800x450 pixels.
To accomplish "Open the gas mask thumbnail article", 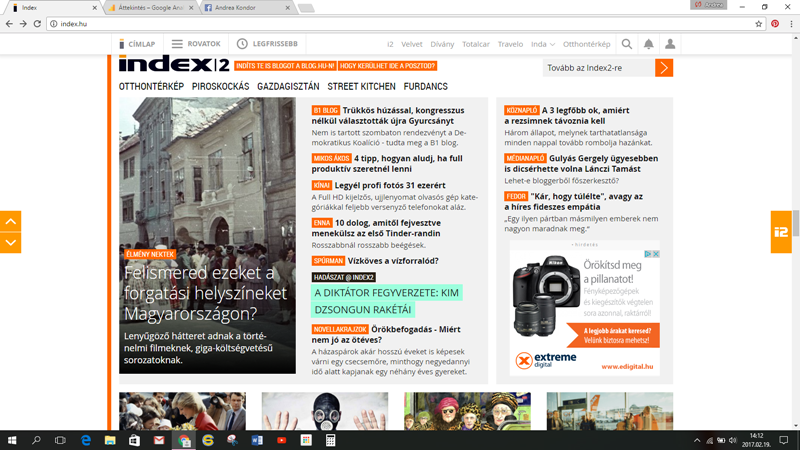I will (x=325, y=411).
